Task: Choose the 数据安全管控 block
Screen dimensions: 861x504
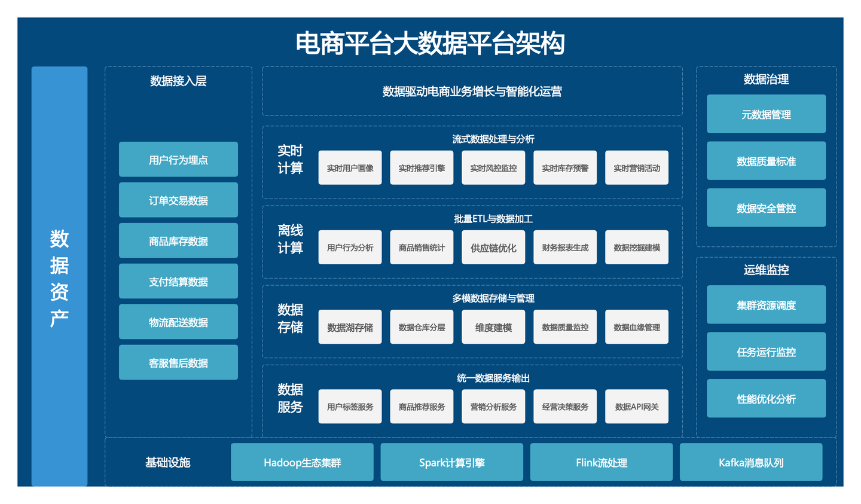Action: point(766,207)
